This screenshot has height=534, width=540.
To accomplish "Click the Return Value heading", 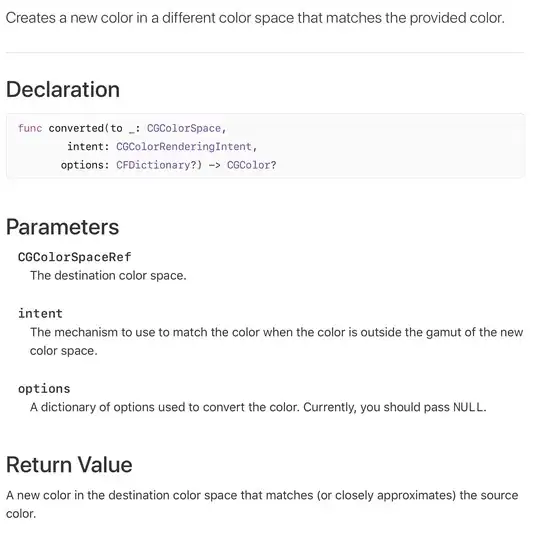I will [x=69, y=465].
